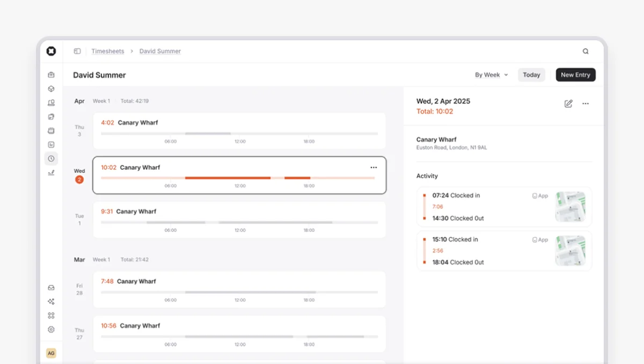Open the briefcase icon in the sidebar
The width and height of the screenshot is (644, 364).
[51, 75]
